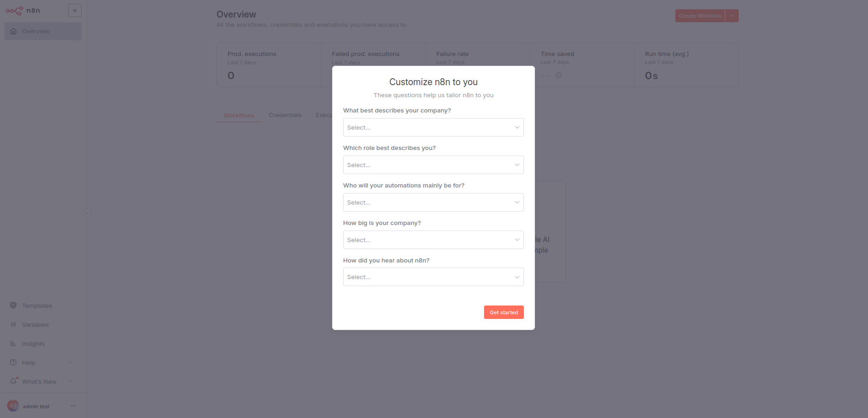Open the user options three-dot menu
The image size is (868, 418).
click(73, 406)
